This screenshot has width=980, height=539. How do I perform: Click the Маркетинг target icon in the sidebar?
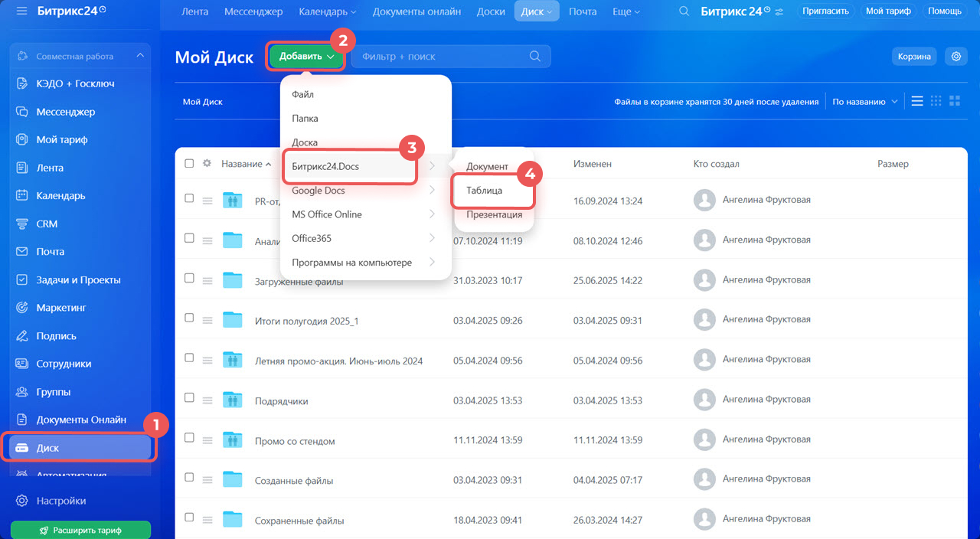click(22, 307)
